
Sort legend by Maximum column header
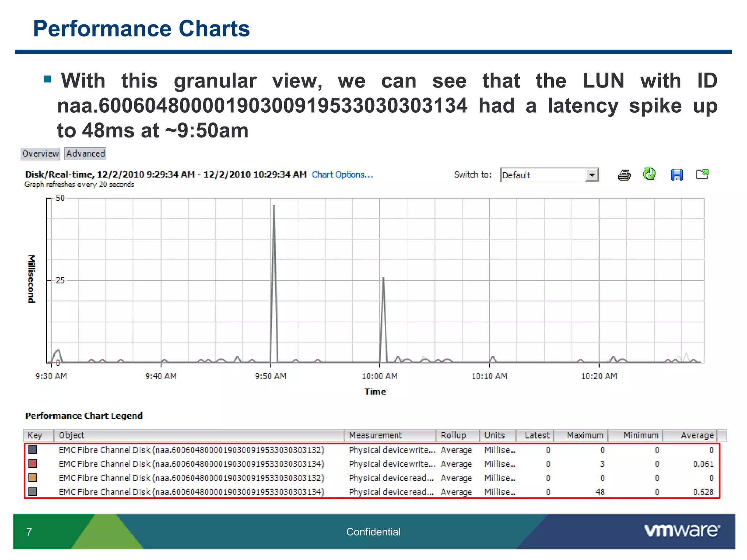[581, 435]
